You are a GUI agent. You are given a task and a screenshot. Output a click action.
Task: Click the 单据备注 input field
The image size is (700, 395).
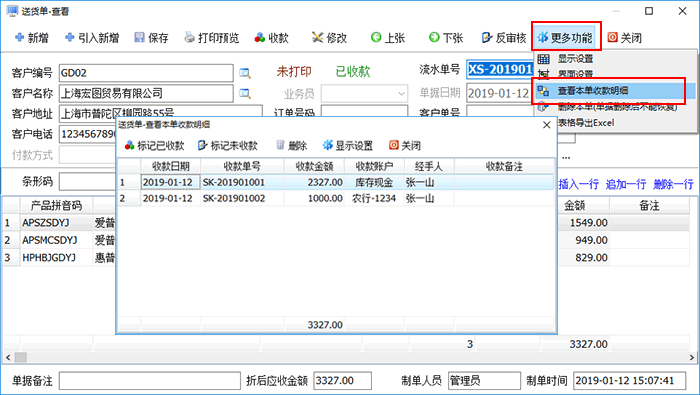pos(150,381)
